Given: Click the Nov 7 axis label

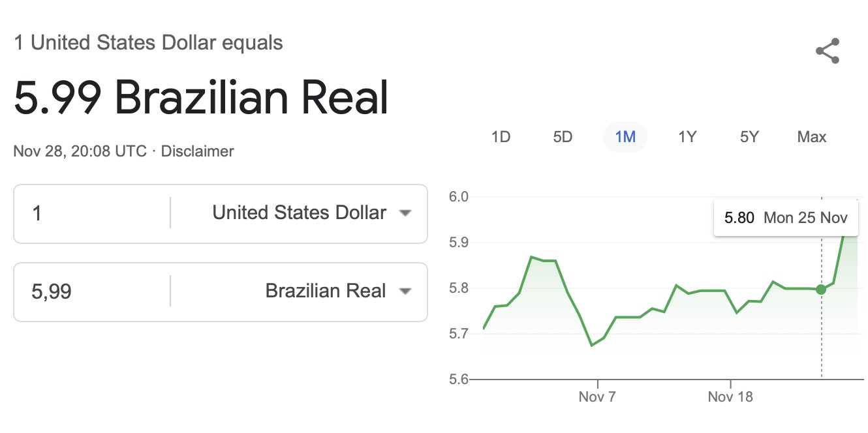Looking at the screenshot, I should click(x=597, y=396).
